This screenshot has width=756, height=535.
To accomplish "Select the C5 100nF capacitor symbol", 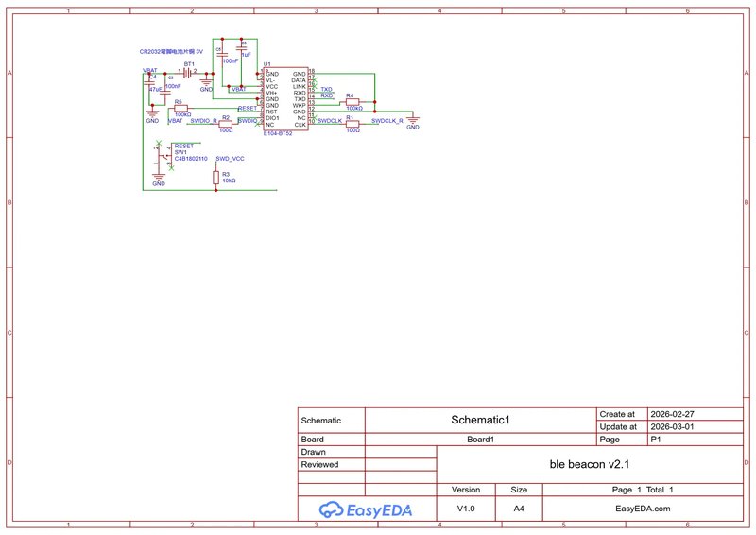I will [x=222, y=56].
